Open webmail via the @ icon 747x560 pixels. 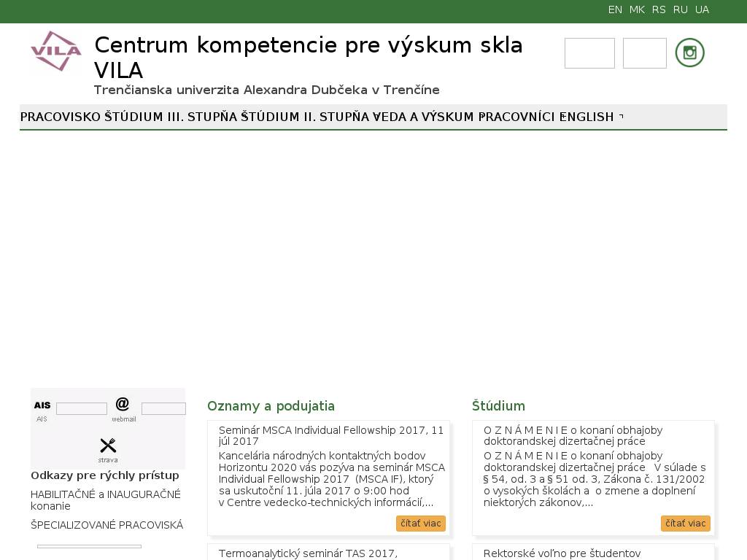tap(123, 404)
